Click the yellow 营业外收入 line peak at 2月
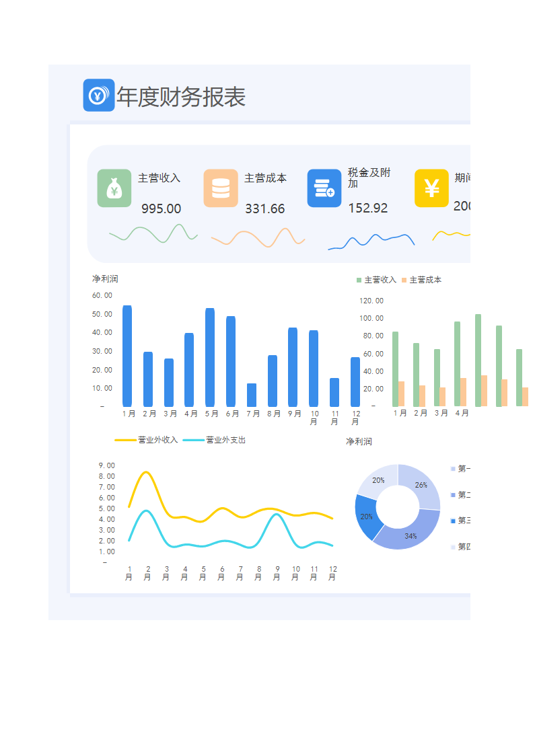The height and width of the screenshot is (756, 535). 146,472
